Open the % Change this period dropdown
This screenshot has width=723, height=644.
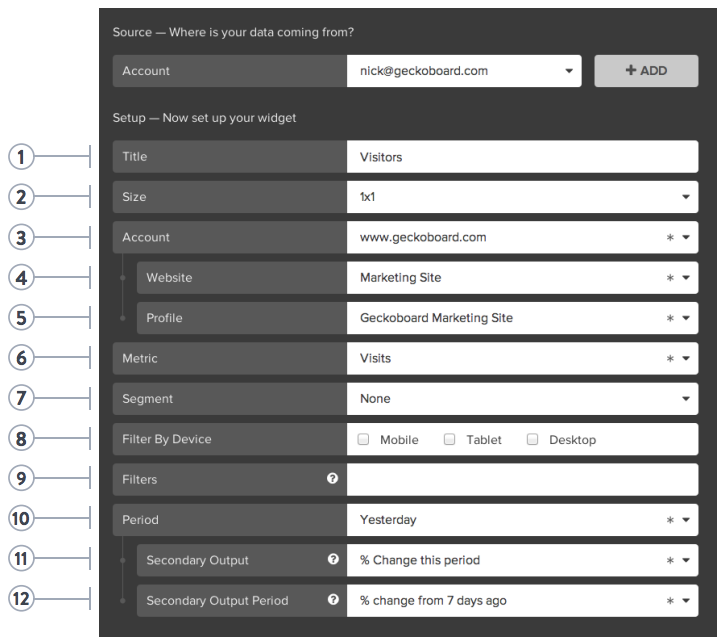click(522, 560)
